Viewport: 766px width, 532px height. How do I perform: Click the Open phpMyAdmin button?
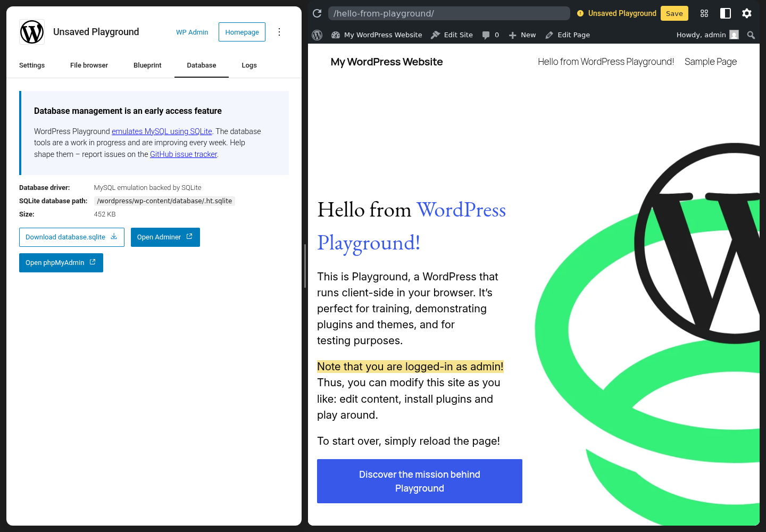61,263
